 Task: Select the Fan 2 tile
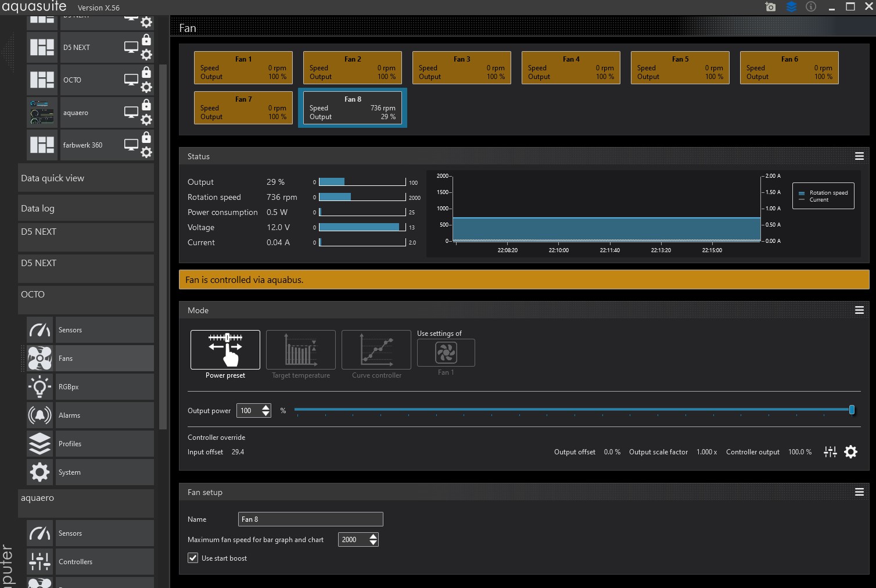pyautogui.click(x=353, y=68)
